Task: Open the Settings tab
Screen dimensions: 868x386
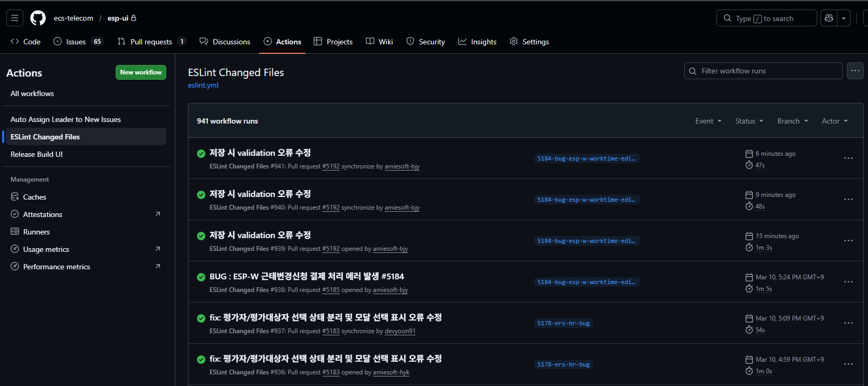Action: 529,42
